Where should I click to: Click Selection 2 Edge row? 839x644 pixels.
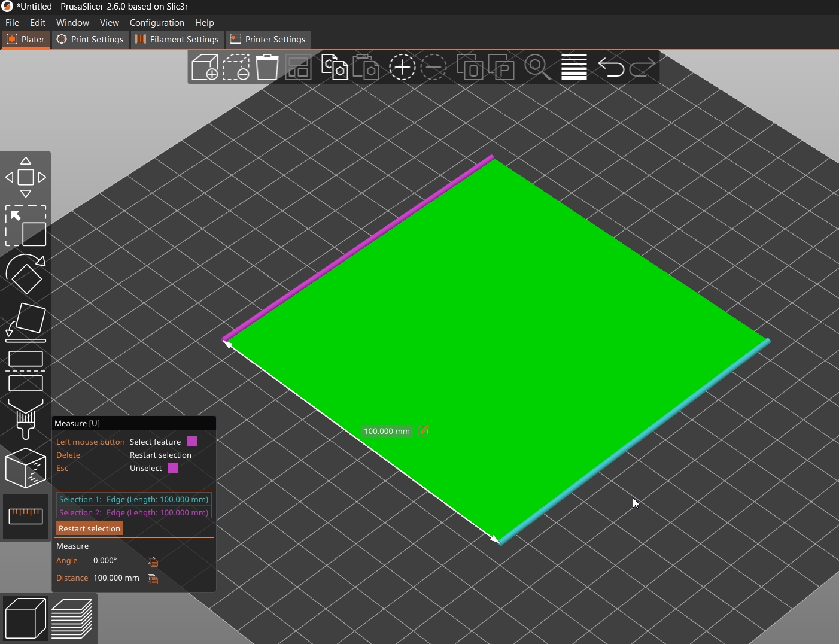[134, 512]
